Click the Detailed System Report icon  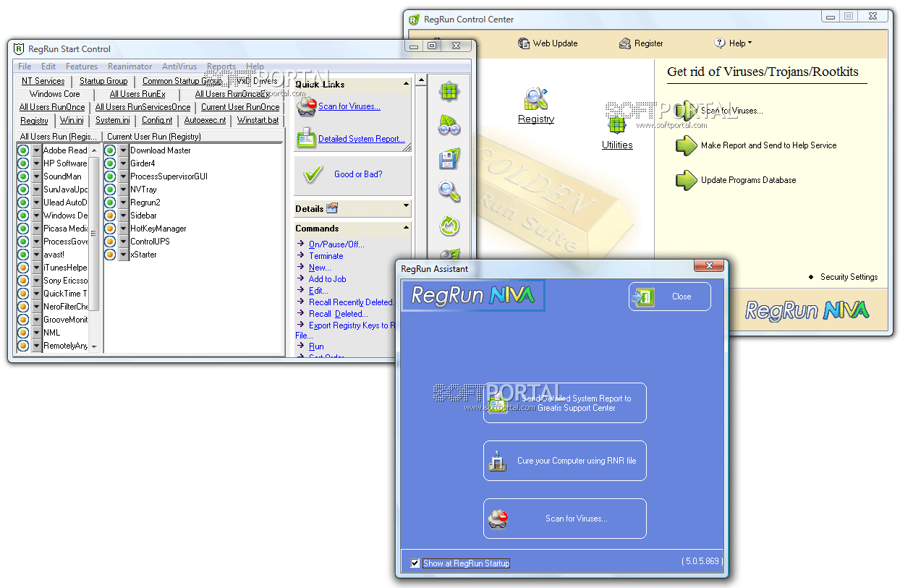click(307, 137)
